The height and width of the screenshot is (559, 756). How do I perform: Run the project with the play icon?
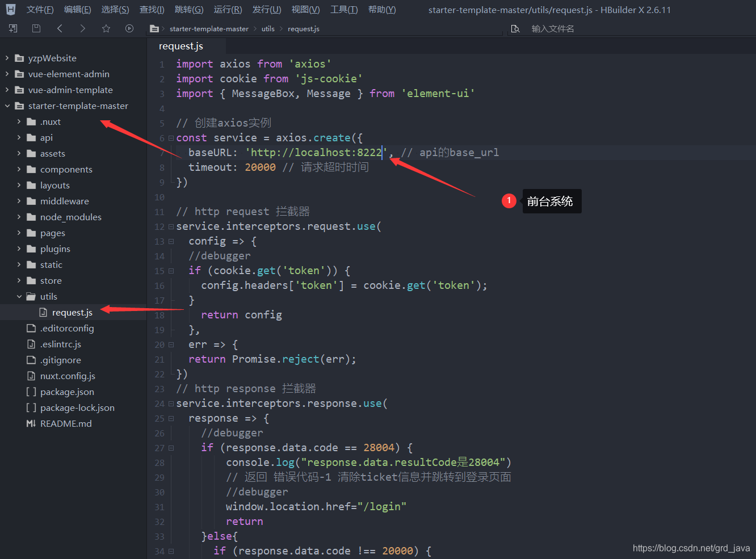pos(129,28)
